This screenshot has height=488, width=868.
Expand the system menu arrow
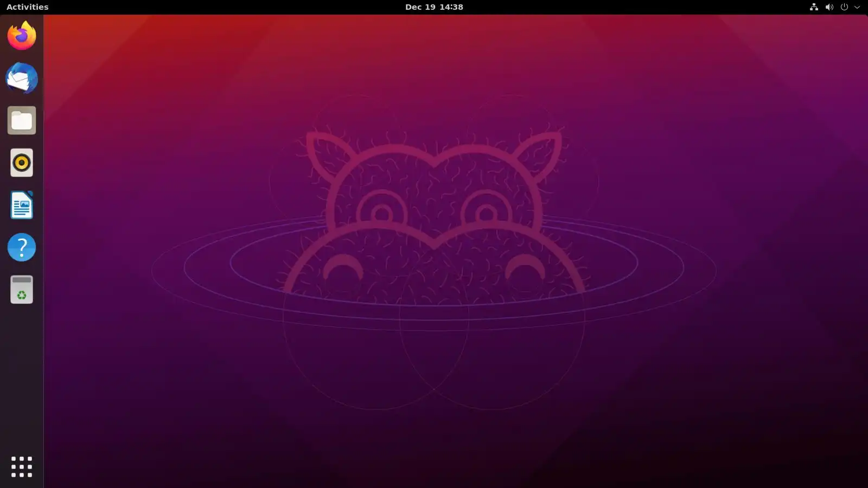tap(857, 7)
